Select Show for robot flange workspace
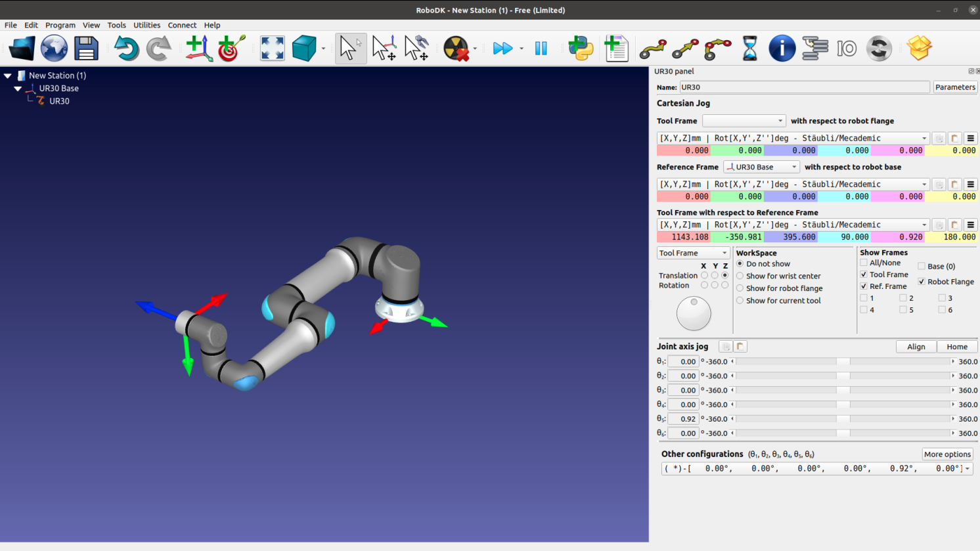 pyautogui.click(x=740, y=288)
